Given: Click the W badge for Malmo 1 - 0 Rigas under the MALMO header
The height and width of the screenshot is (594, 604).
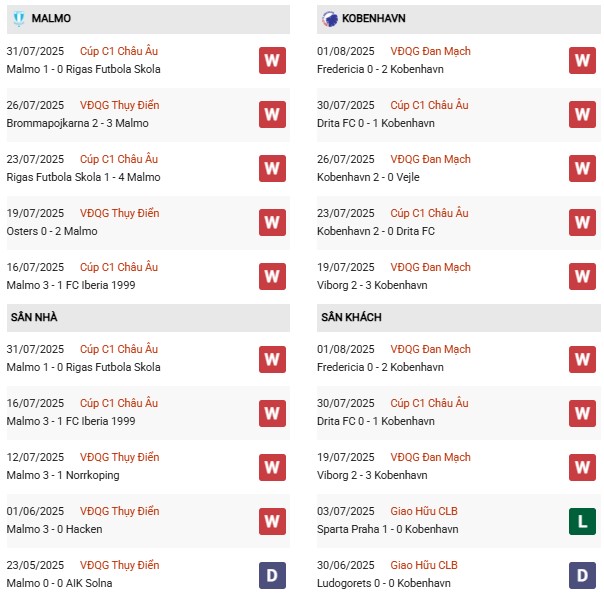Looking at the screenshot, I should point(272,60).
